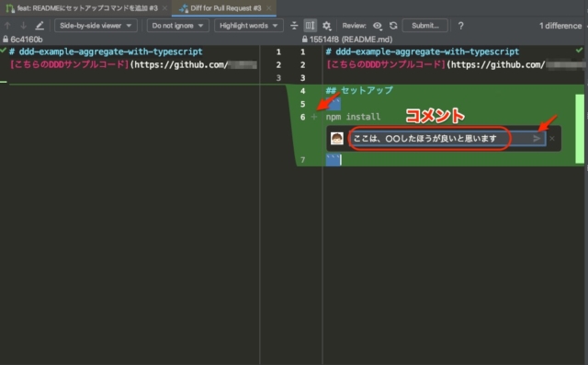Viewport: 588px width, 365px height.
Task: Open the Side-by-side viewer dropdown
Action: click(x=96, y=26)
